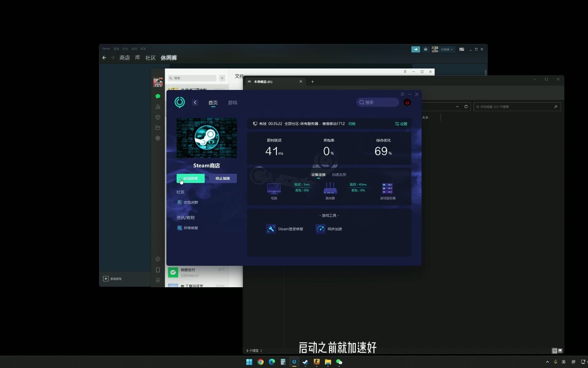Click 添加游戏 add a game in Steam
588x368 pixels.
coord(112,279)
